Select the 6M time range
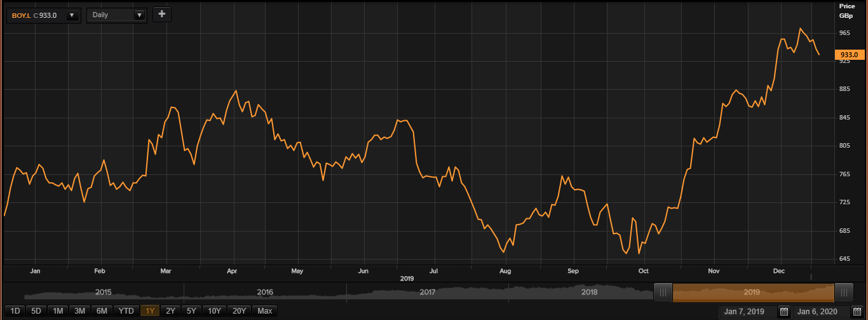The width and height of the screenshot is (868, 320). [102, 311]
